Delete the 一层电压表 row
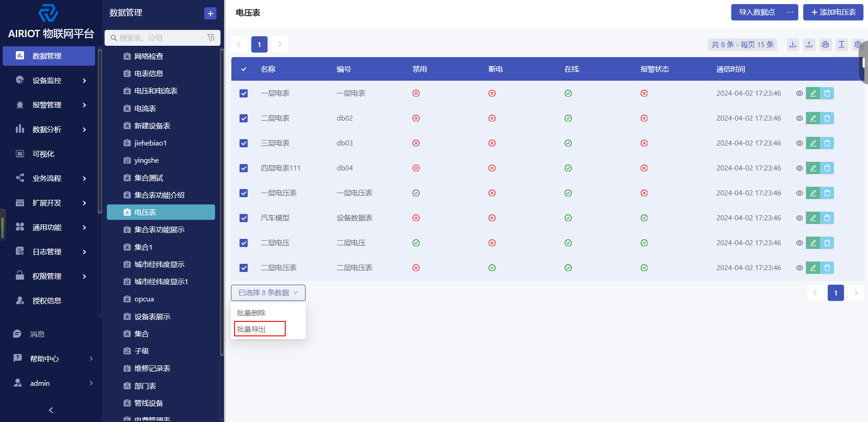The height and width of the screenshot is (422, 868). coord(827,193)
